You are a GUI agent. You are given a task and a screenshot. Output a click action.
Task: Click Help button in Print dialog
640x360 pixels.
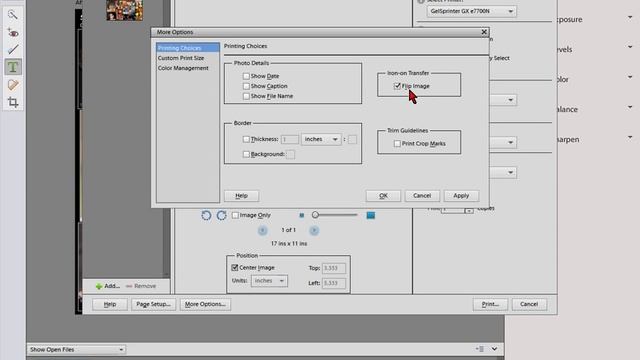point(110,304)
